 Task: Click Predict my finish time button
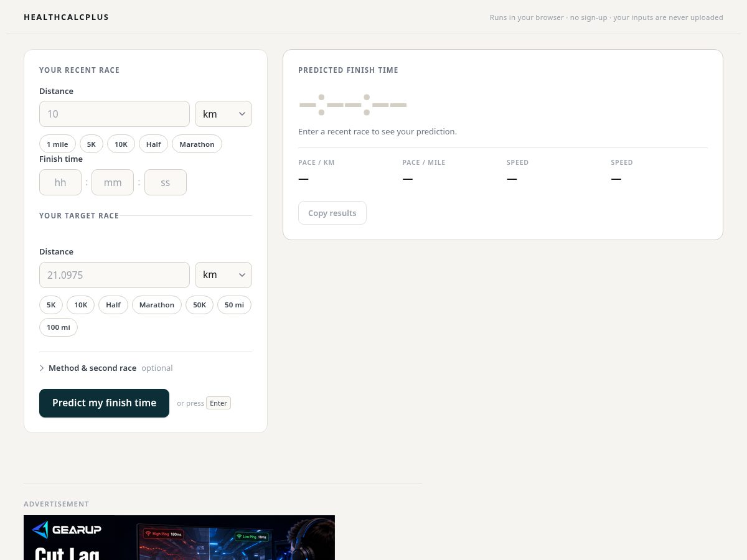104,403
